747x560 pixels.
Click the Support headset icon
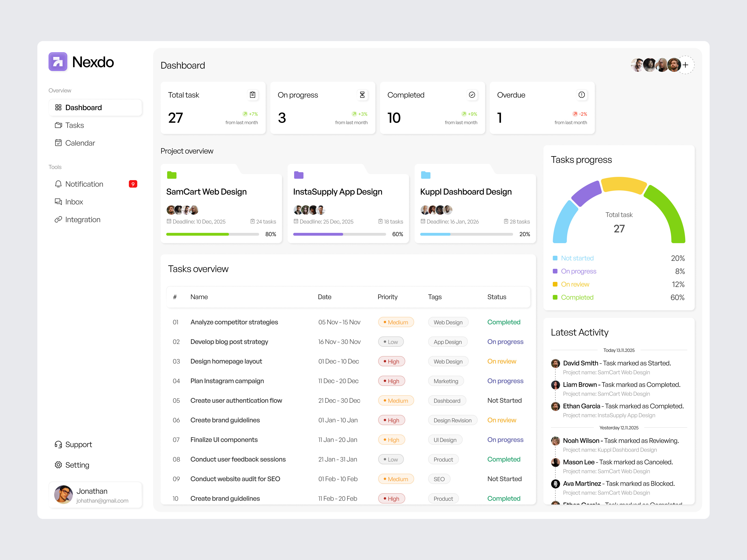pos(58,444)
